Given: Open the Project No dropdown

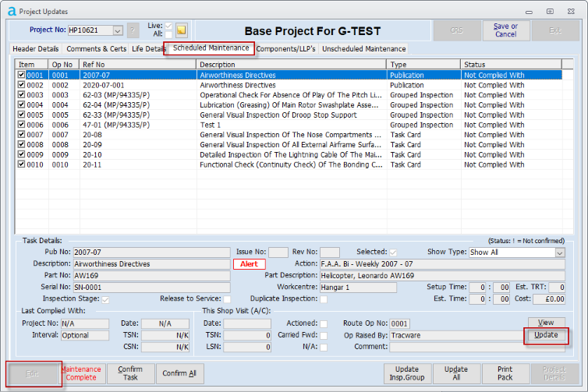Looking at the screenshot, I should [118, 30].
